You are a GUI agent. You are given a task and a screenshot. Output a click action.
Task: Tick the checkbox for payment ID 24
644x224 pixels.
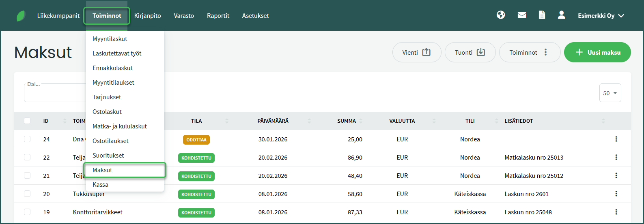tap(27, 139)
